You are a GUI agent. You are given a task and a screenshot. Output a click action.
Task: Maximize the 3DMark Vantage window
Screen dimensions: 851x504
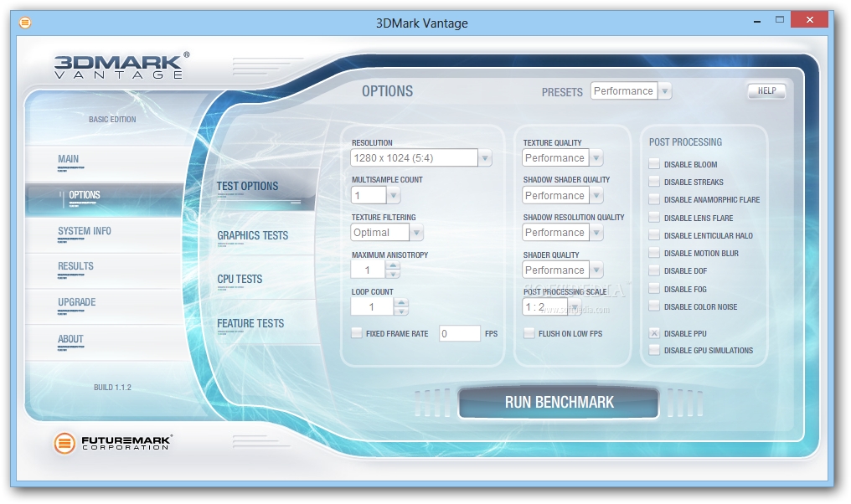780,19
